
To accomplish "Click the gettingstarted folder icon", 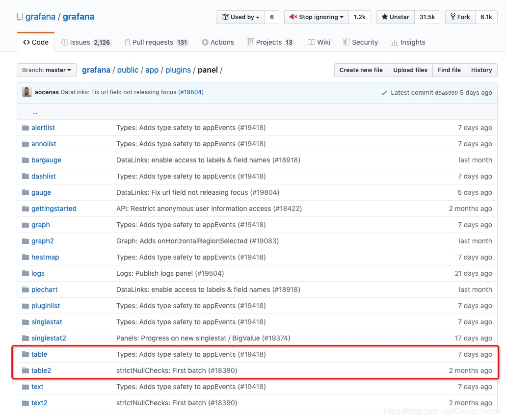I will coord(26,209).
